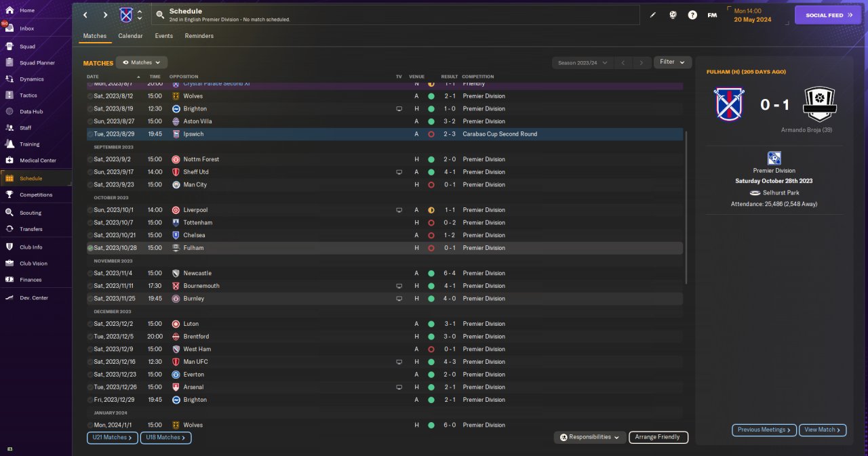The height and width of the screenshot is (456, 868).
Task: Switch to the Reminders tab
Action: (199, 36)
